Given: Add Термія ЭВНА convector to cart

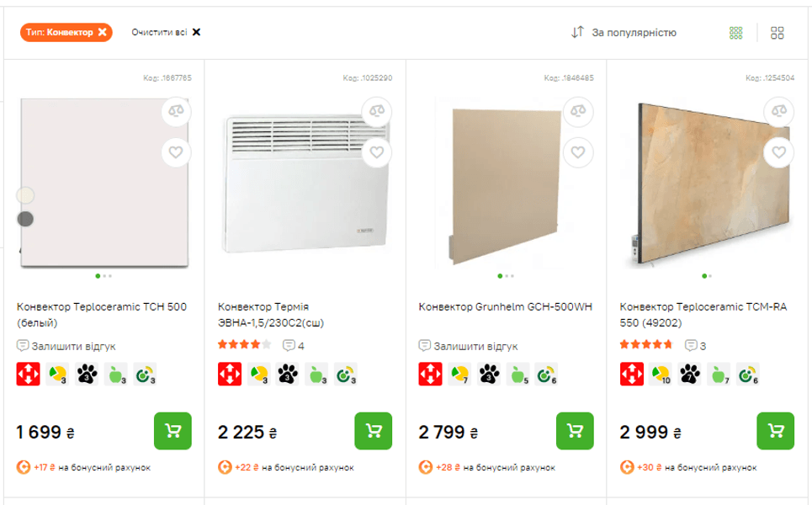Looking at the screenshot, I should 374,431.
